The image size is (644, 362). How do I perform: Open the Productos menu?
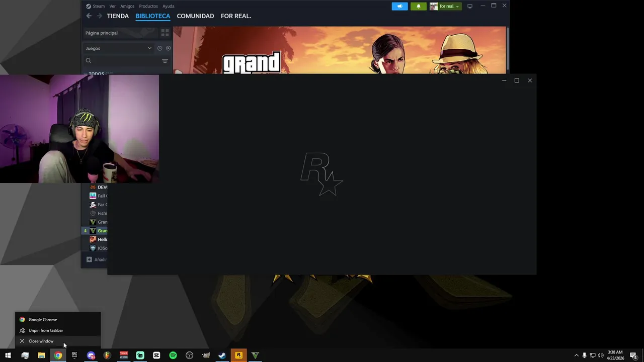[148, 6]
